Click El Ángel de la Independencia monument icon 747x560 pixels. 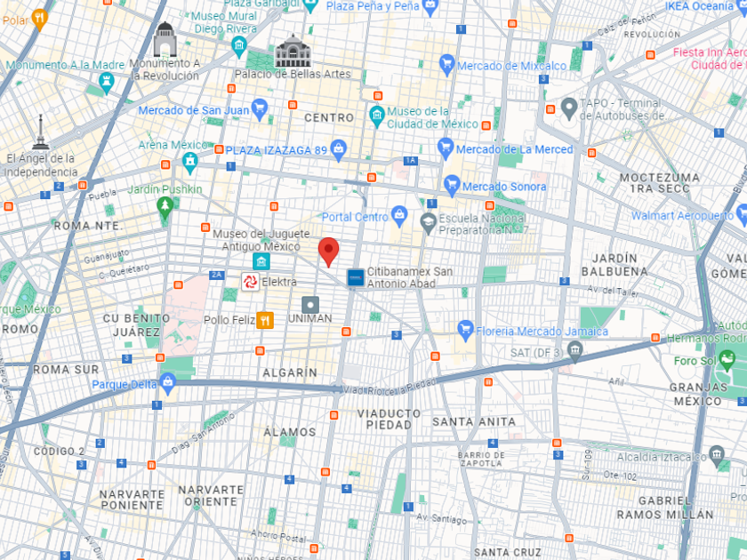[x=41, y=132]
